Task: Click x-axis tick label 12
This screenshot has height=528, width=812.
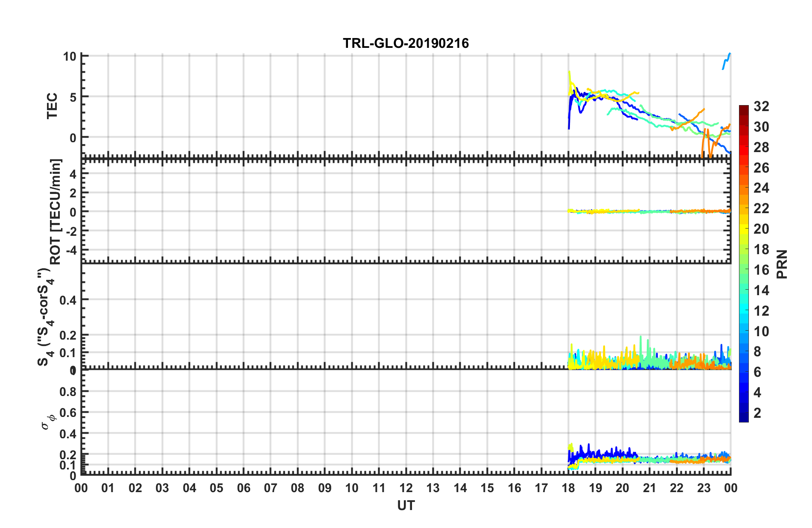Action: [x=406, y=488]
